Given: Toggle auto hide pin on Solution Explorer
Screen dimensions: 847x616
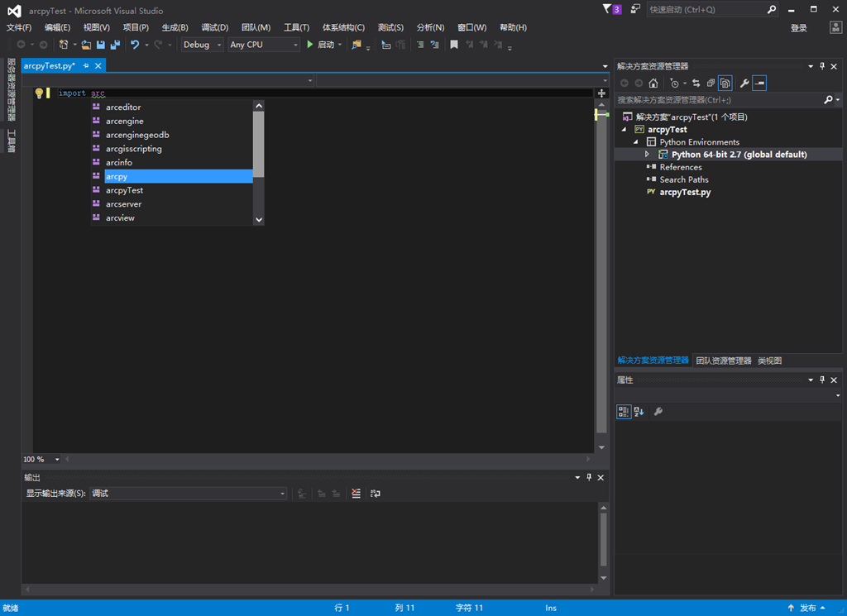Looking at the screenshot, I should pos(822,66).
